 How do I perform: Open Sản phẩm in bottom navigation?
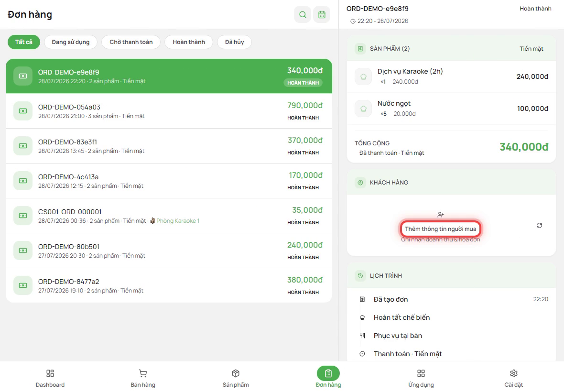coord(236,378)
